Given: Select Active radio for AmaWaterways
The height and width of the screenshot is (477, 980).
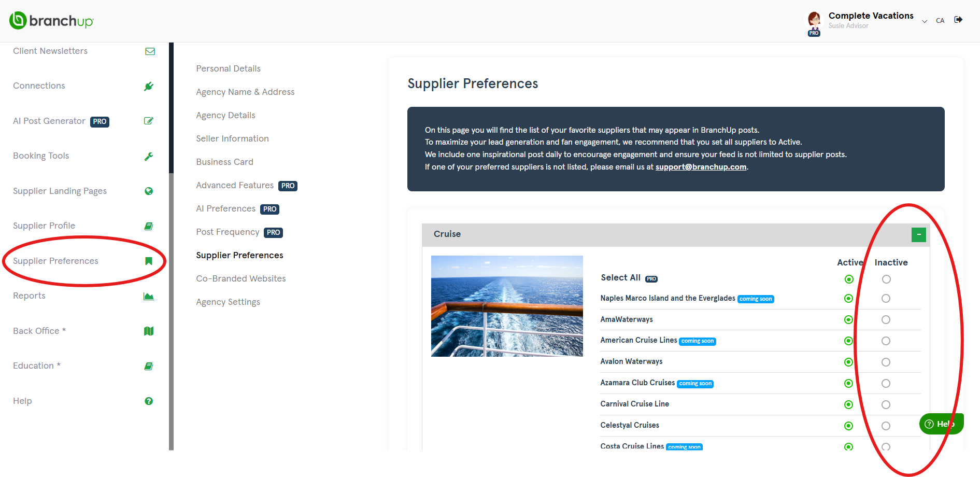Looking at the screenshot, I should click(848, 320).
